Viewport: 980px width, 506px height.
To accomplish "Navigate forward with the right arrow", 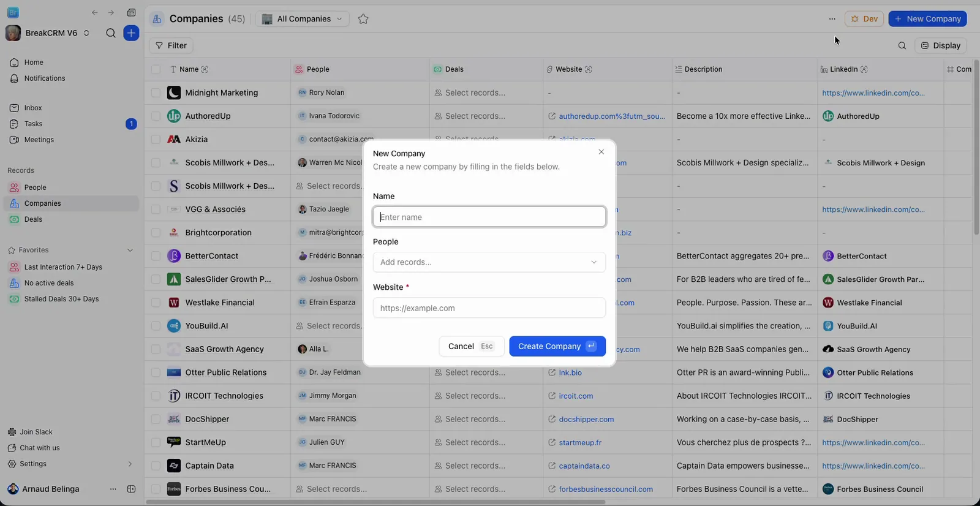I will coord(111,13).
